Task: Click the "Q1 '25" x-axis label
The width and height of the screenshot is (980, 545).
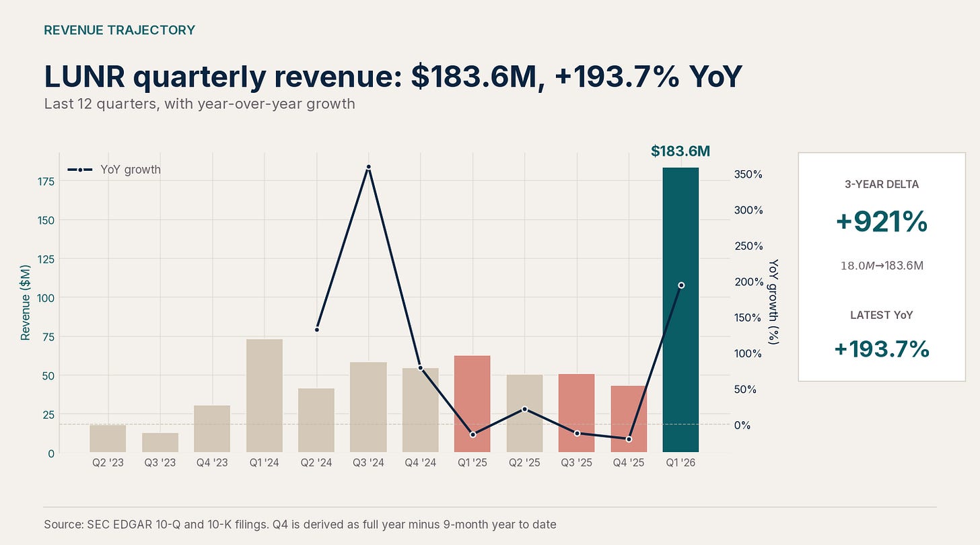Action: click(473, 464)
